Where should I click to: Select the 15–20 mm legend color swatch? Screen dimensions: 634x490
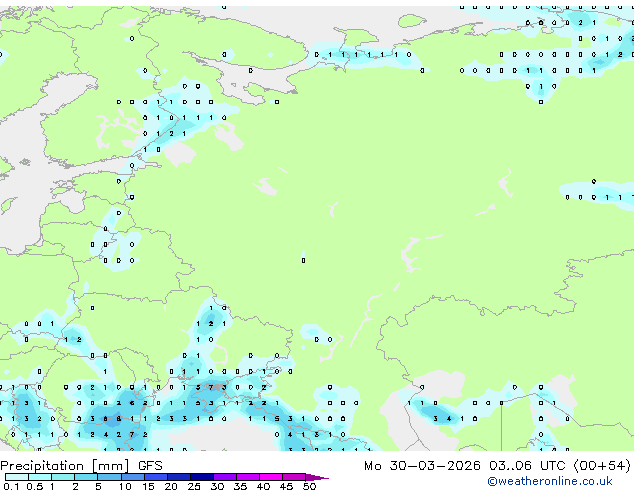(x=156, y=477)
